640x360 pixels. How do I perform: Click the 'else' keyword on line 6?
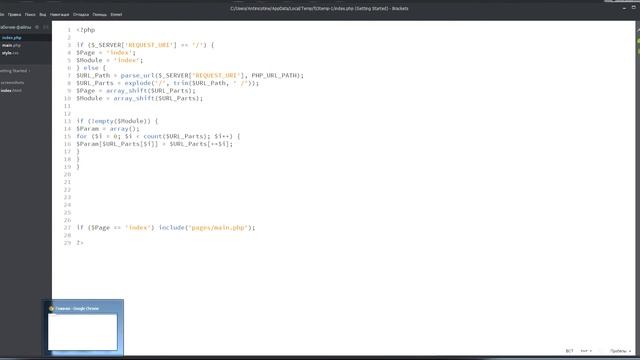click(91, 68)
